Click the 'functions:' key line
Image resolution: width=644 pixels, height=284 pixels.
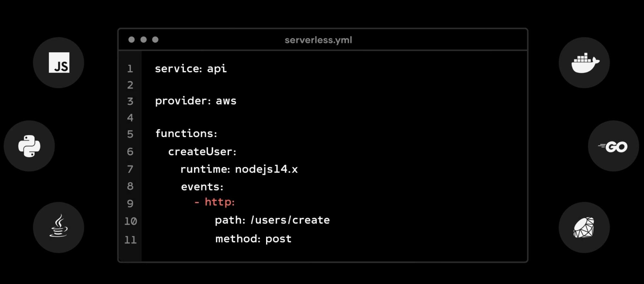186,133
